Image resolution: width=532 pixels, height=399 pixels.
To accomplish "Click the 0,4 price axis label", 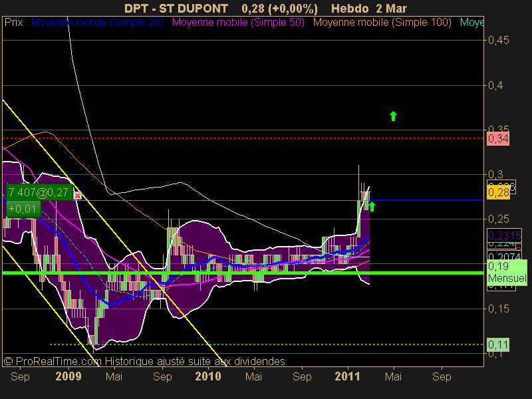I will click(x=495, y=85).
